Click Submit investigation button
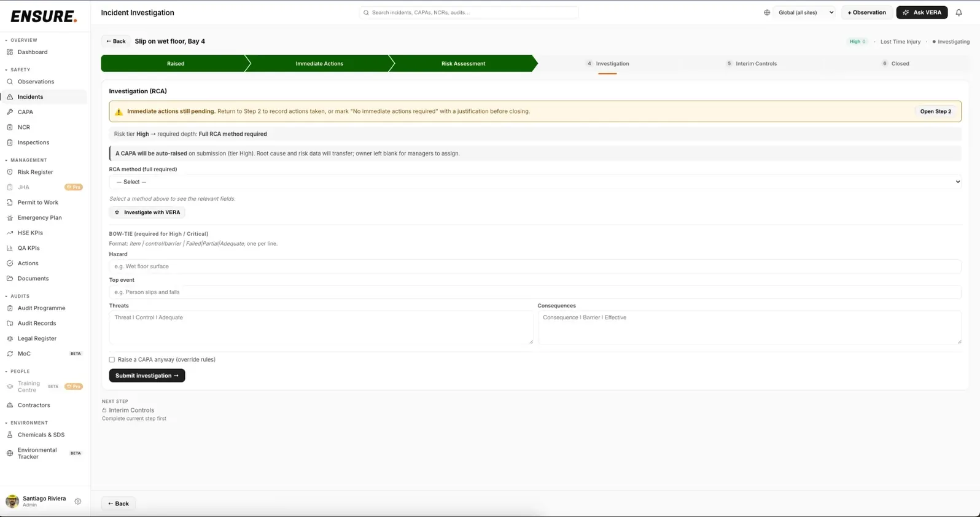 [147, 376]
